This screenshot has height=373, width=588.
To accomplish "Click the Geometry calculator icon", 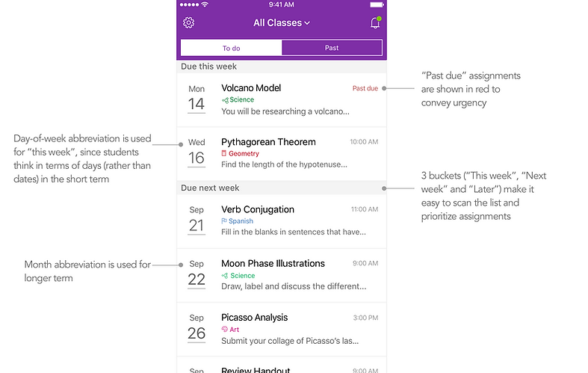I will 224,153.
